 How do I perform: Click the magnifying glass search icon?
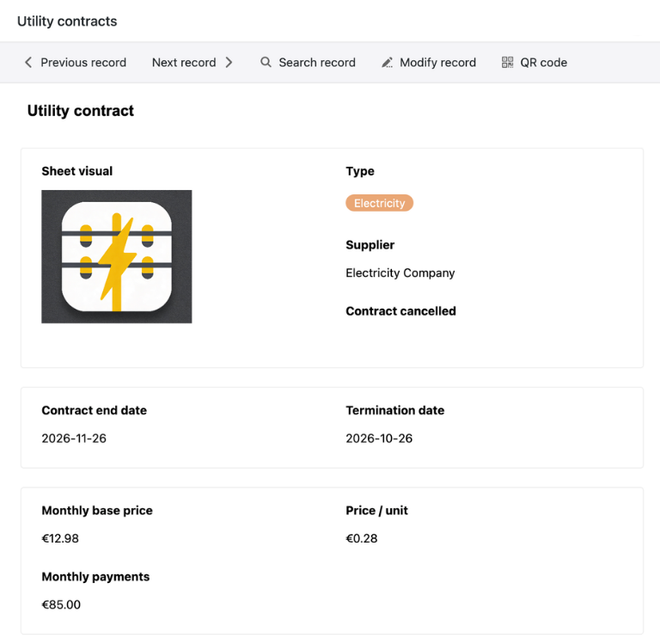[x=266, y=63]
